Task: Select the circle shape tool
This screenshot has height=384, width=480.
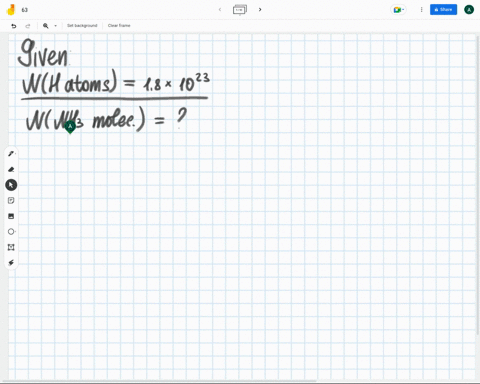Action: pyautogui.click(x=11, y=232)
